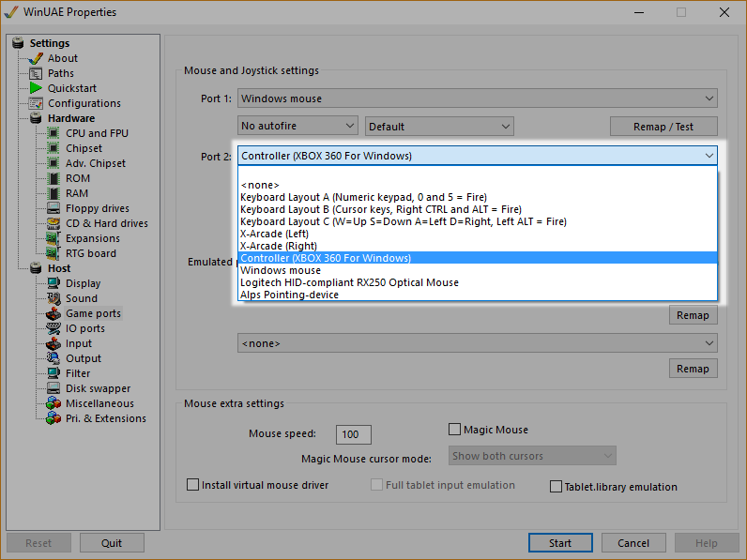Enable Tablet.library emulation checkbox
747x560 pixels.
click(x=556, y=487)
